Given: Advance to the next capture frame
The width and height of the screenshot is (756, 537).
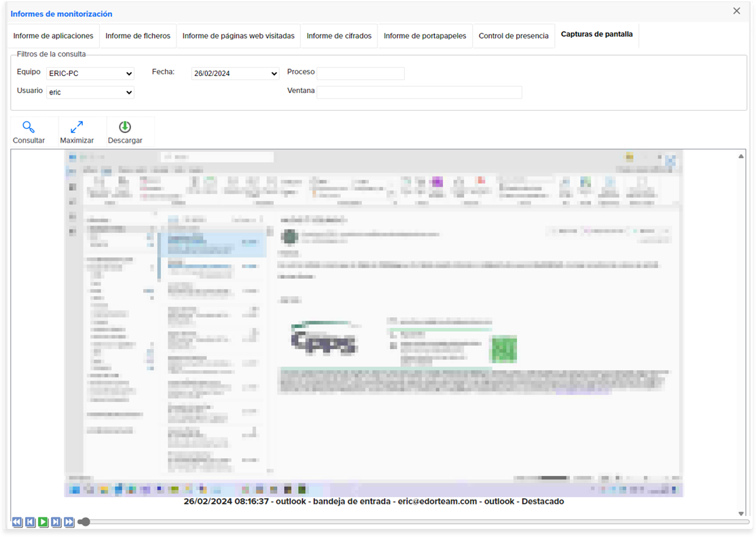Looking at the screenshot, I should tap(56, 522).
